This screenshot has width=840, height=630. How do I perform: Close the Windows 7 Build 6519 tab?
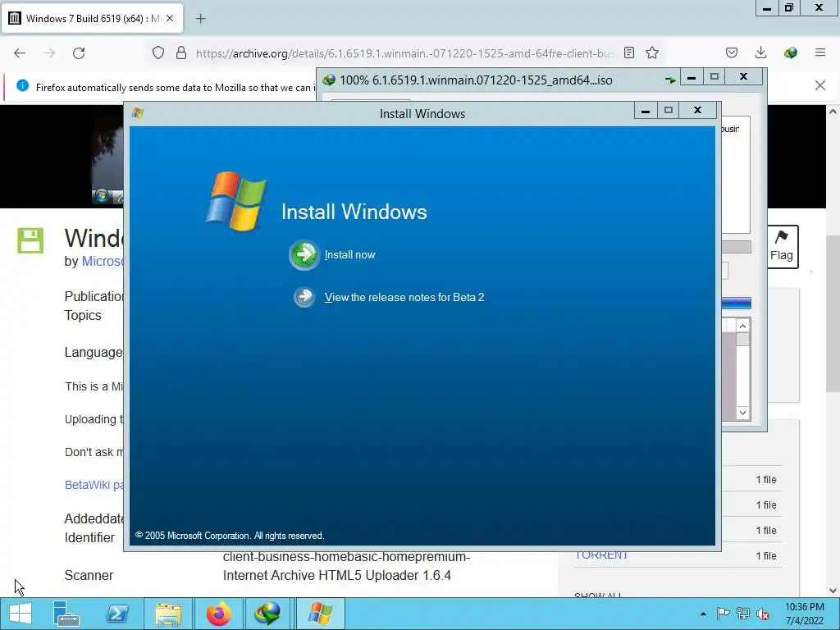tap(170, 18)
